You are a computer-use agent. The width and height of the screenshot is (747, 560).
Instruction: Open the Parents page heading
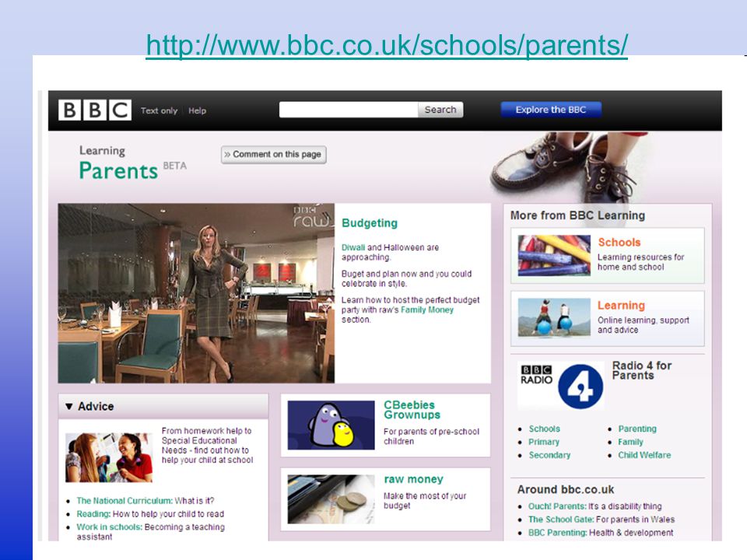118,170
